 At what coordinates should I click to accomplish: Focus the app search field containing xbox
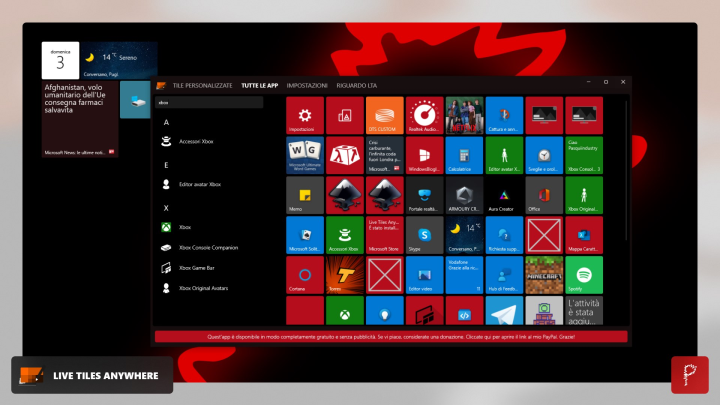[209, 102]
